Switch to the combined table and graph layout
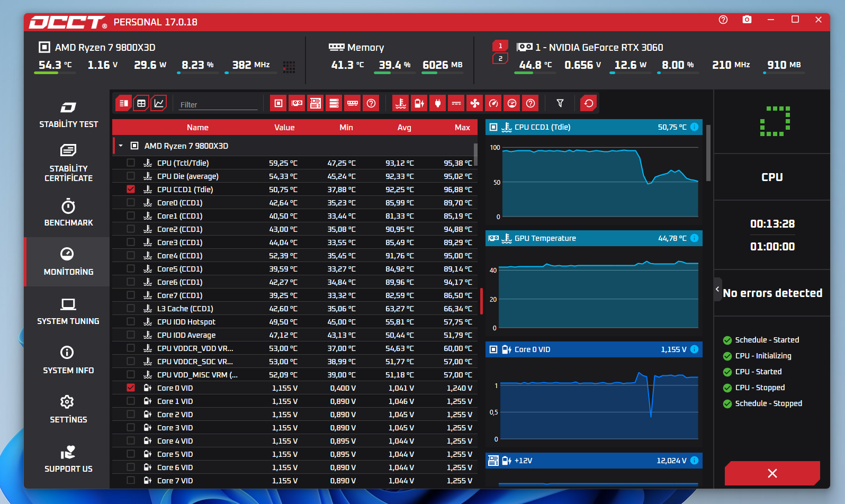The image size is (845, 504). tap(123, 103)
